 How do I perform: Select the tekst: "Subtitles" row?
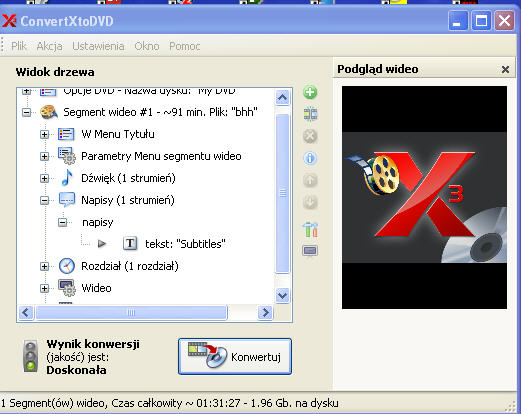click(x=185, y=244)
